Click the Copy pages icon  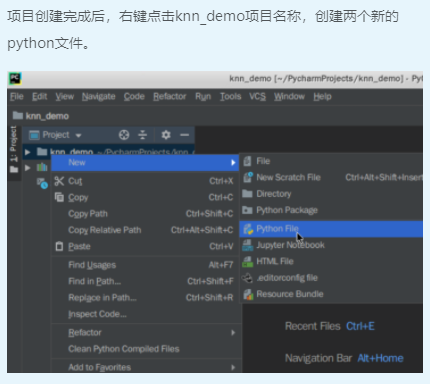click(59, 197)
